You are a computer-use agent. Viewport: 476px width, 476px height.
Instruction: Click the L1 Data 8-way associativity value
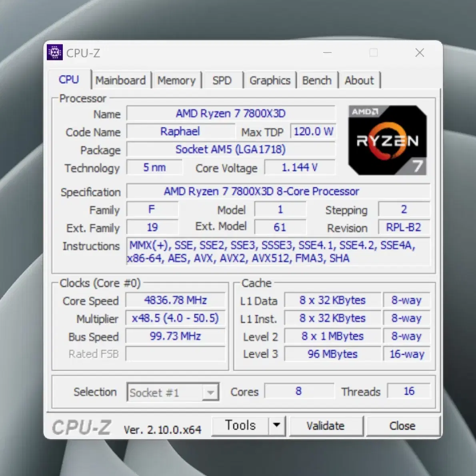coord(406,300)
